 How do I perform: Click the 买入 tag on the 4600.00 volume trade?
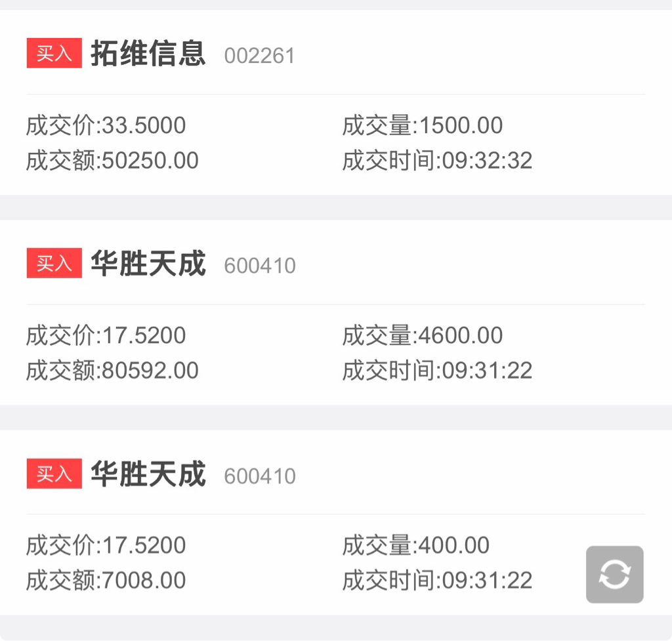coord(54,263)
